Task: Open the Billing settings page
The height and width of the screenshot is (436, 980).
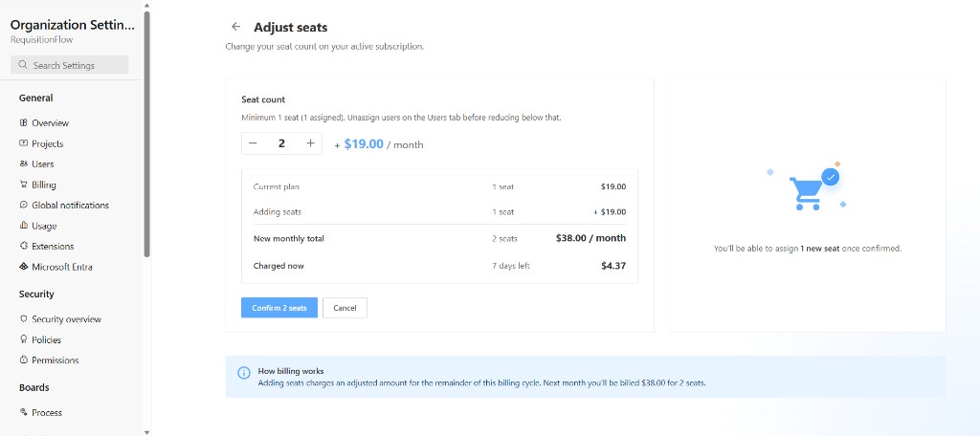Action: [44, 185]
